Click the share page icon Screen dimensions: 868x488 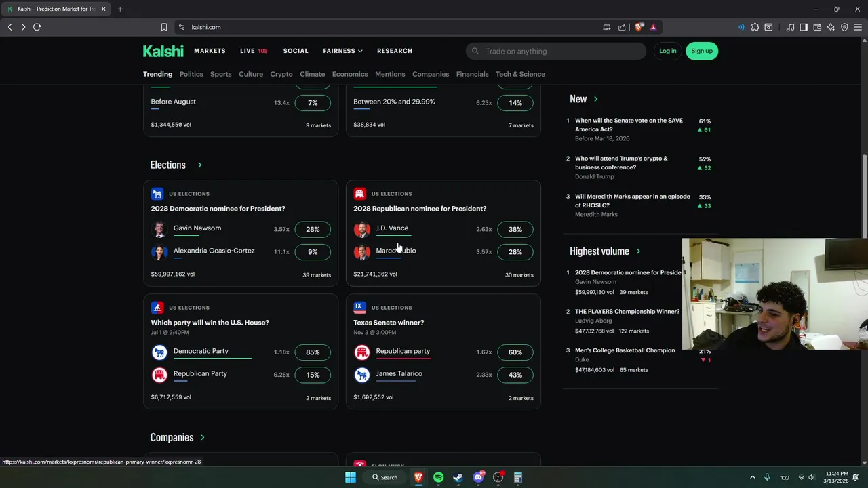pos(622,27)
